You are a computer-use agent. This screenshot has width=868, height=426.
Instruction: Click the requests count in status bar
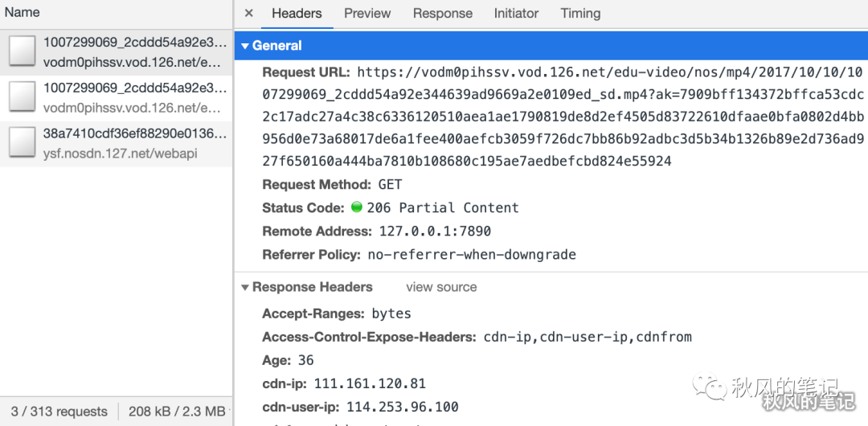(x=59, y=412)
